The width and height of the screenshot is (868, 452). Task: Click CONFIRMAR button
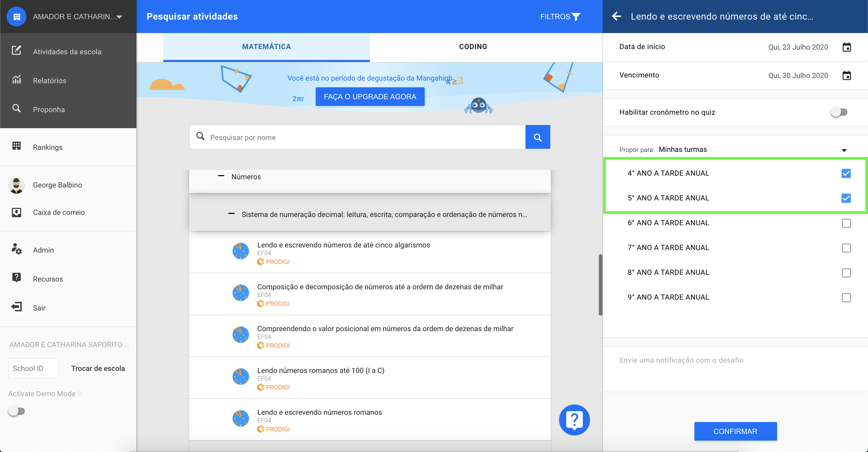735,431
